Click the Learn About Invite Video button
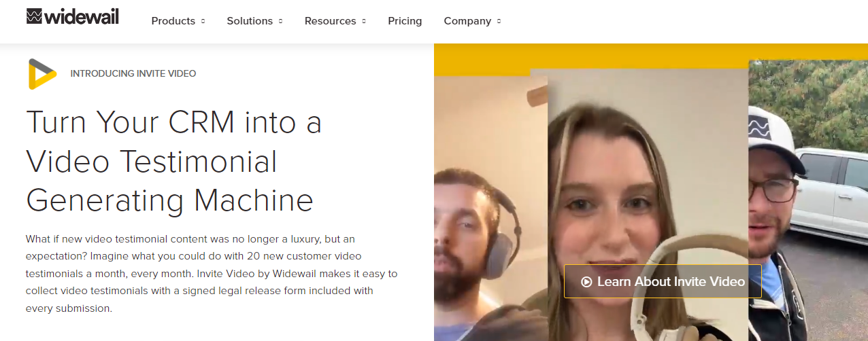Screen dimensions: 868x341 click(x=663, y=281)
